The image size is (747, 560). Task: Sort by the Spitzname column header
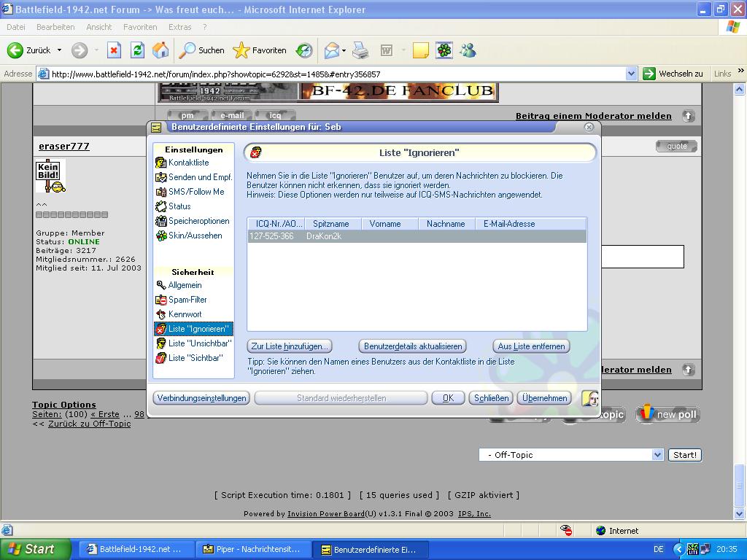click(x=334, y=224)
